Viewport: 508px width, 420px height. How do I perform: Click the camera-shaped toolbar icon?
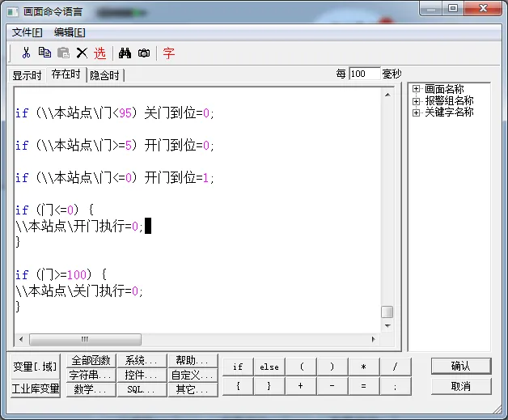[144, 53]
